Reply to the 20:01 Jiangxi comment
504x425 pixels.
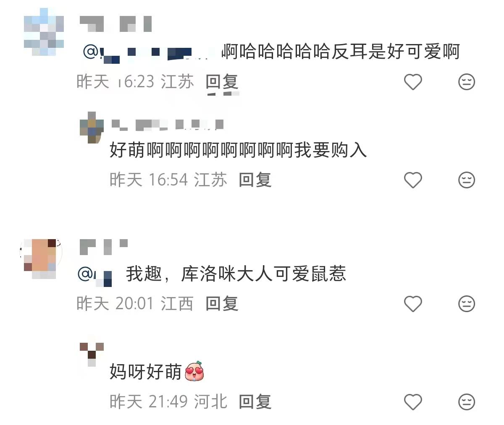click(x=222, y=303)
